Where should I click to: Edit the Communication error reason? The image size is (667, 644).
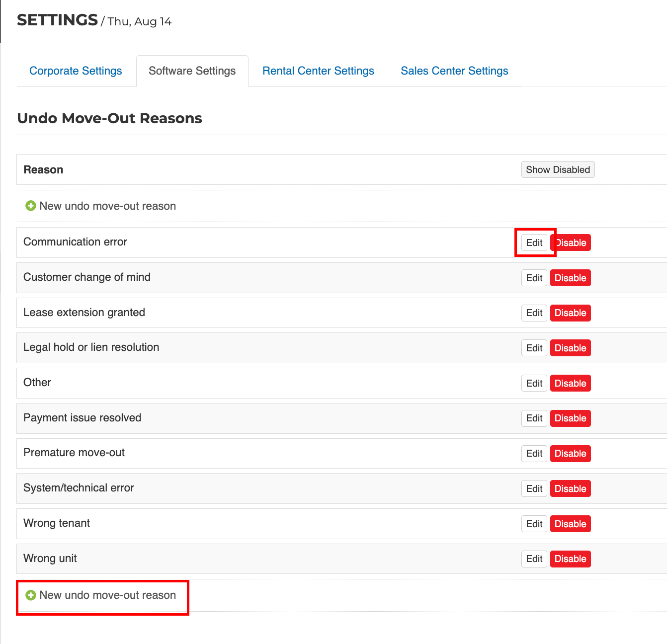(x=534, y=243)
